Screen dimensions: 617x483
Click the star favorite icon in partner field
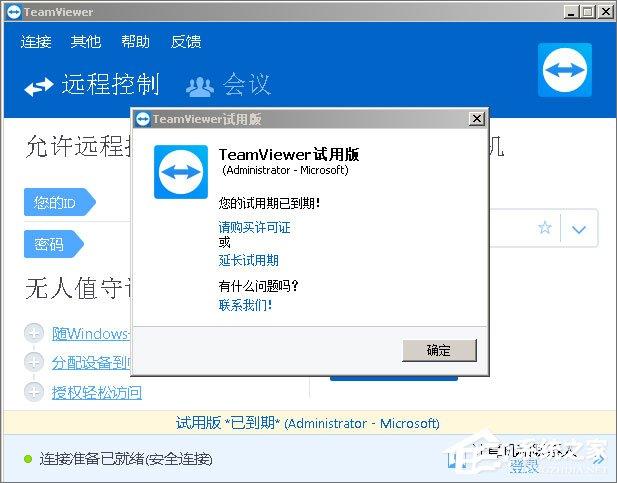click(x=545, y=228)
